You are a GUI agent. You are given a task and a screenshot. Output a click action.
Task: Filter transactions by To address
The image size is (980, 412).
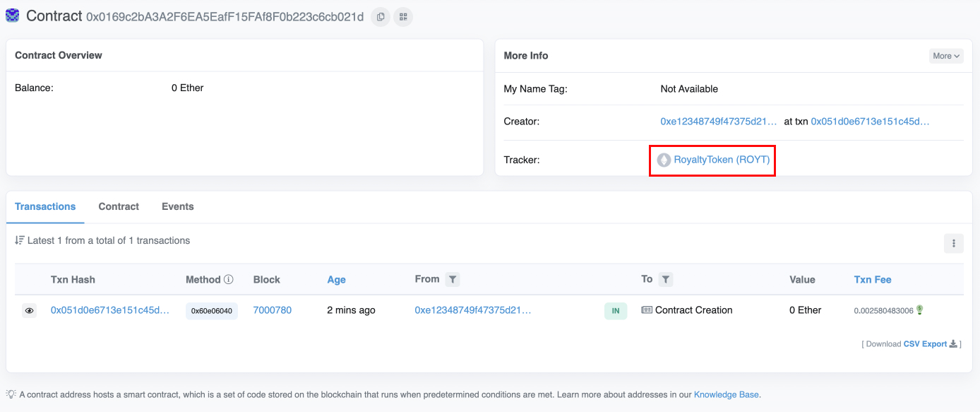pyautogui.click(x=665, y=280)
